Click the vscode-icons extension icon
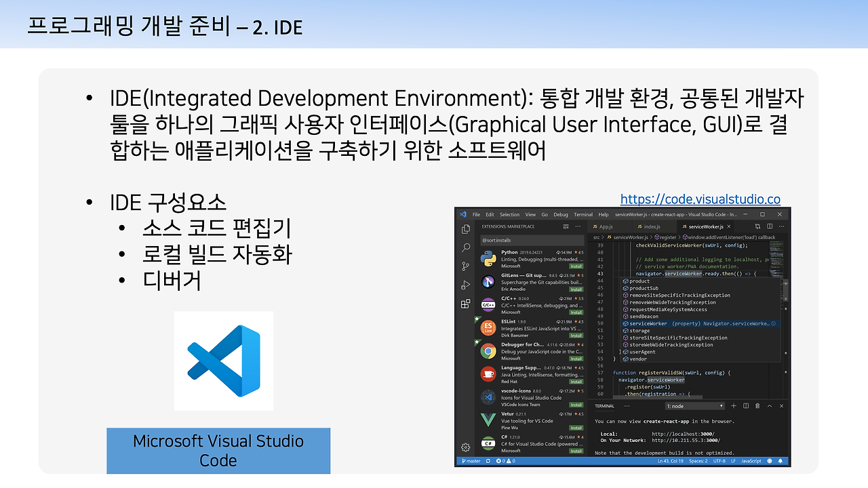The width and height of the screenshot is (868, 488). (488, 397)
